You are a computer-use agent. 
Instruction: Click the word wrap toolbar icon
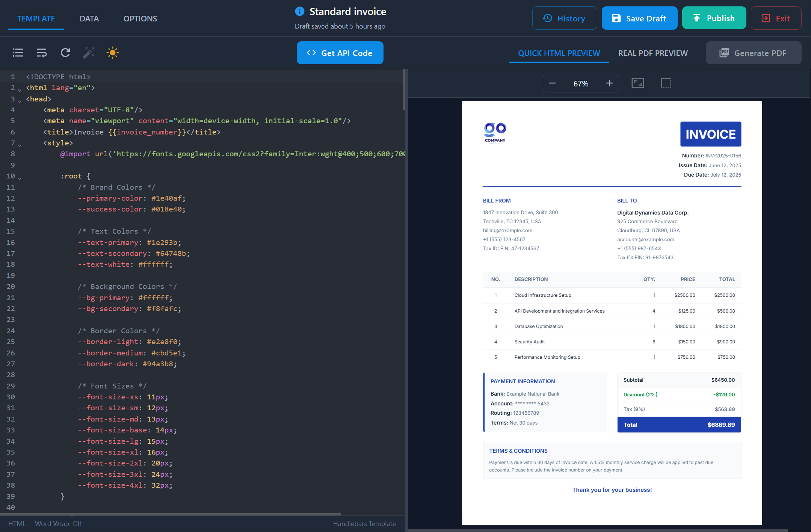[x=42, y=53]
